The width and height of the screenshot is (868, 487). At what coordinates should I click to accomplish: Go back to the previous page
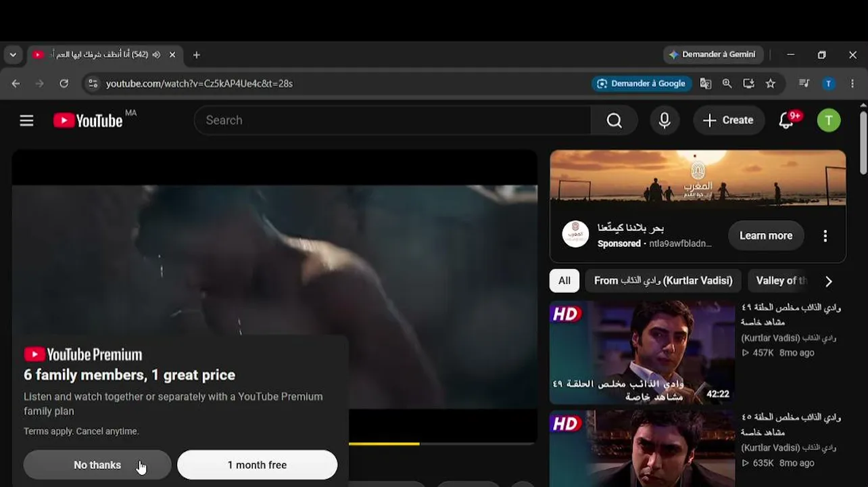tap(16, 83)
